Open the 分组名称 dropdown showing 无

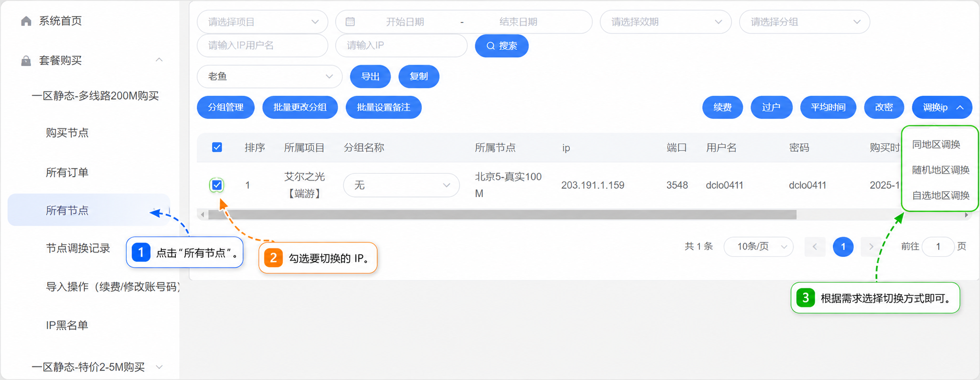[401, 185]
